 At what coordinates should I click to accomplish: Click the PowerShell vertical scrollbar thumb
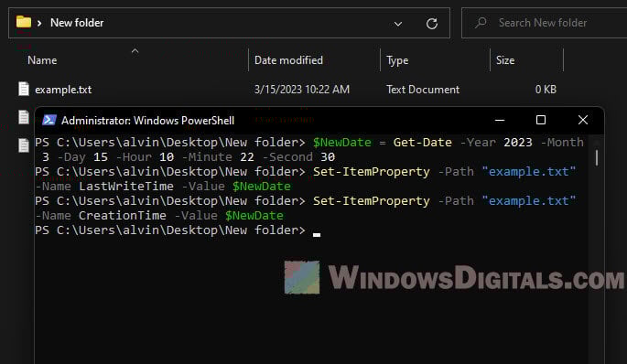tap(596, 157)
